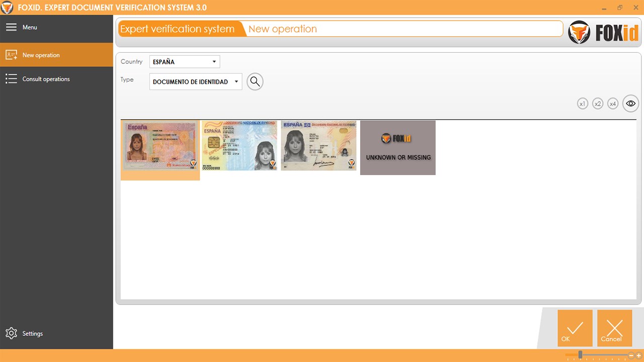
Task: Select the ID card thumbnail with chip
Action: pos(239,145)
